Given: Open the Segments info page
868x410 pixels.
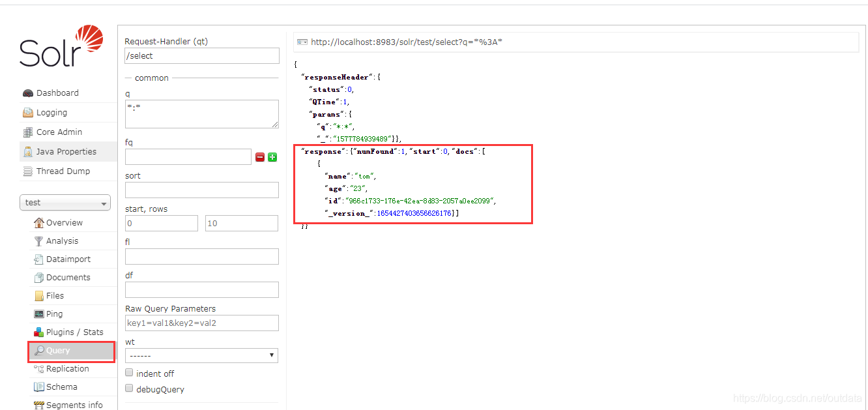Looking at the screenshot, I should point(74,405).
